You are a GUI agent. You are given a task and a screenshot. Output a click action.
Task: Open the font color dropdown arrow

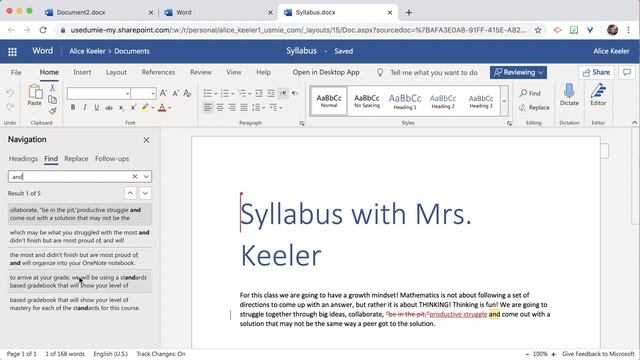click(x=170, y=108)
